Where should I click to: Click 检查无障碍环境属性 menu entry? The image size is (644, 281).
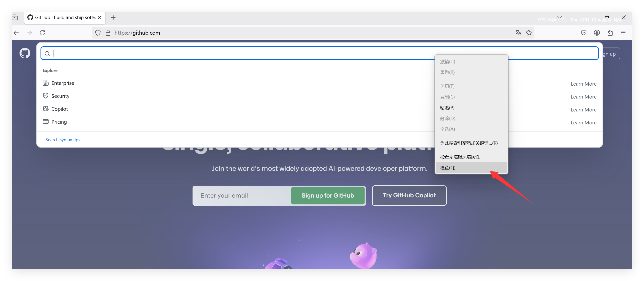pyautogui.click(x=460, y=157)
